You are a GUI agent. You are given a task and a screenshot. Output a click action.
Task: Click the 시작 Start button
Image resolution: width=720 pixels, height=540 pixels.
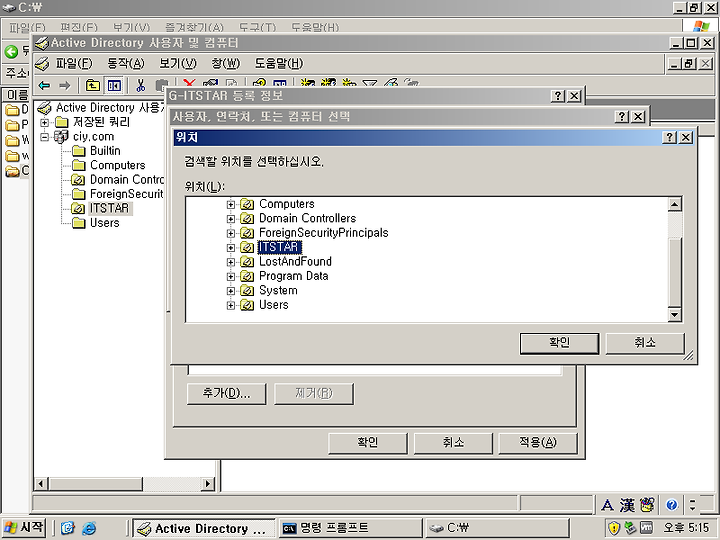click(24, 528)
